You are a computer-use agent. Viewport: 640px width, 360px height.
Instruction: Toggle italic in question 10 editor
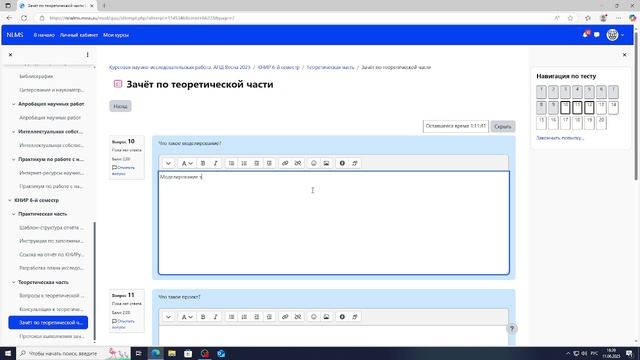click(216, 163)
